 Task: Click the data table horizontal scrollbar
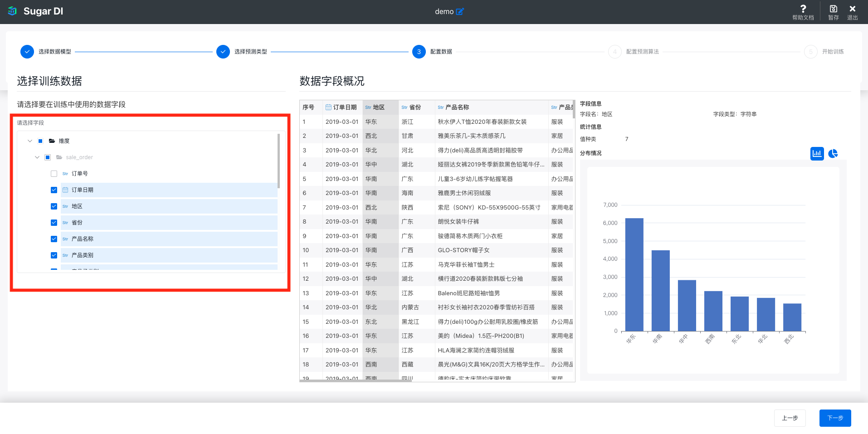coord(356,381)
